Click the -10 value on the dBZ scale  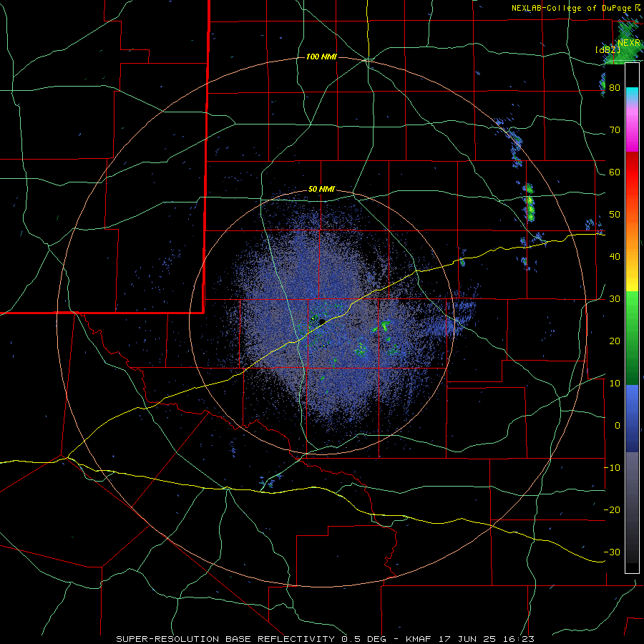pos(612,468)
